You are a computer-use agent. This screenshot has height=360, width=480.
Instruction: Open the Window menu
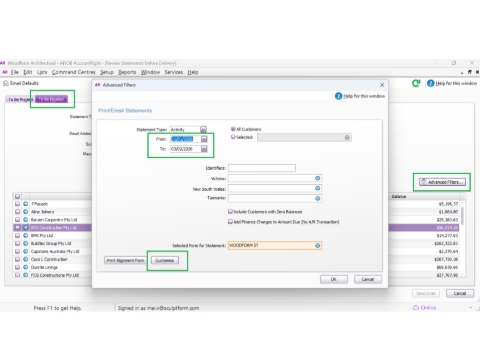click(150, 72)
